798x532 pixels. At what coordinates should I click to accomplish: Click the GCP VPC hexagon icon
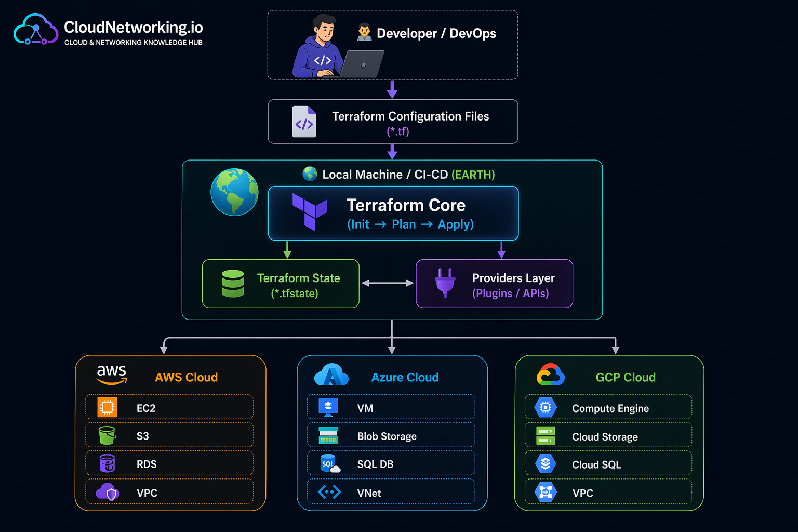tap(546, 492)
